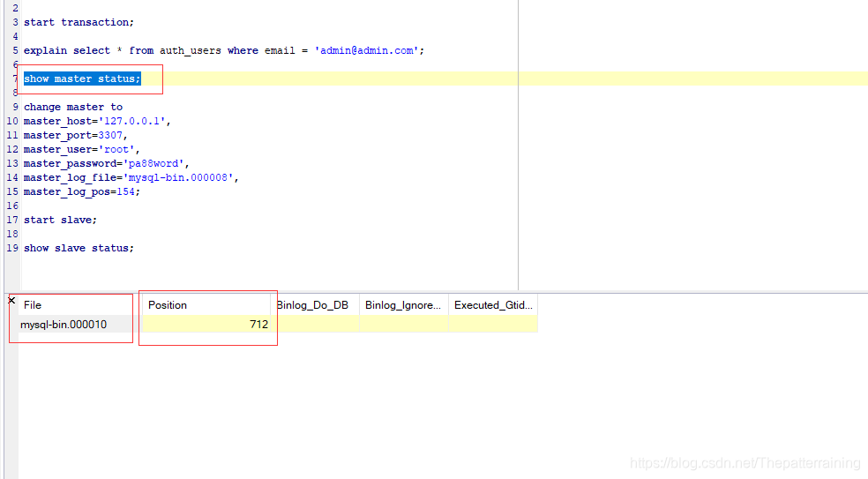Image resolution: width=868 pixels, height=479 pixels.
Task: Click the Position column header
Action: [206, 305]
